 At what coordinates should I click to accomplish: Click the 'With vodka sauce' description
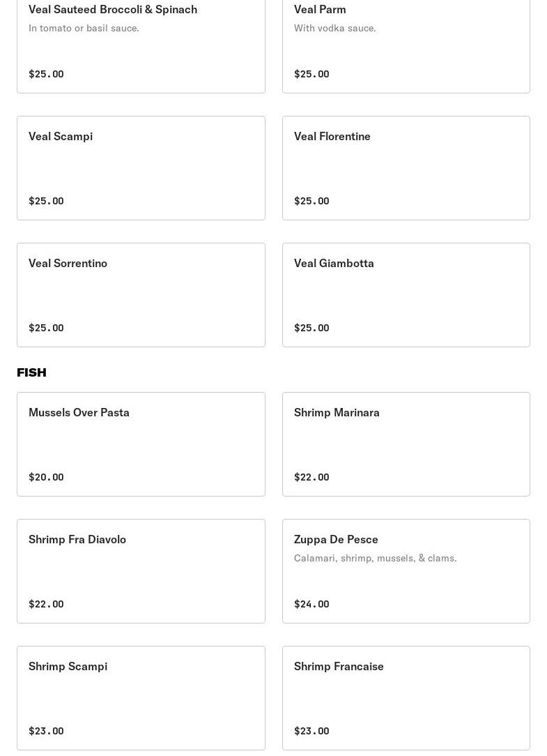(x=334, y=28)
